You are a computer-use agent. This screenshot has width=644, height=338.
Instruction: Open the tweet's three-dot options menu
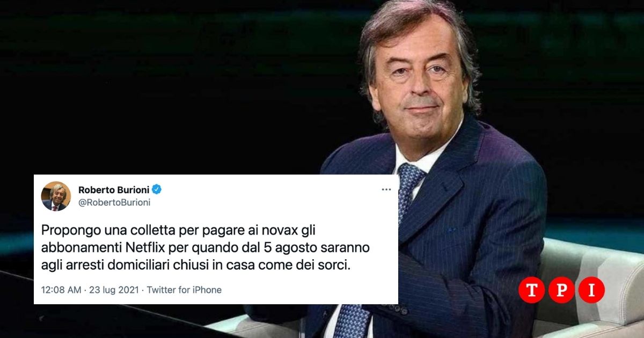386,189
